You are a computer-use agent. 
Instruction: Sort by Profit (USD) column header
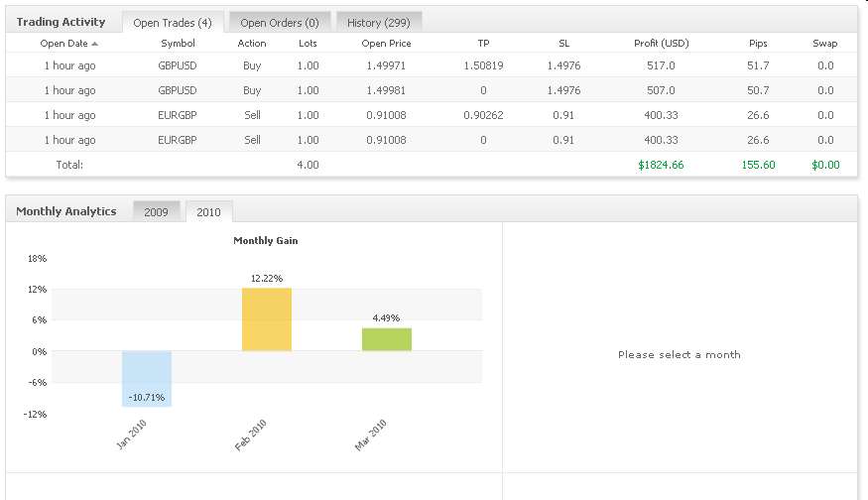pyautogui.click(x=661, y=44)
